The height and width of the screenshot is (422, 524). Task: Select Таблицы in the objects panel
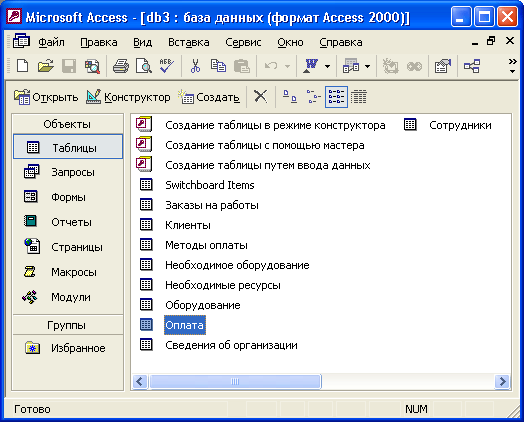tap(68, 147)
